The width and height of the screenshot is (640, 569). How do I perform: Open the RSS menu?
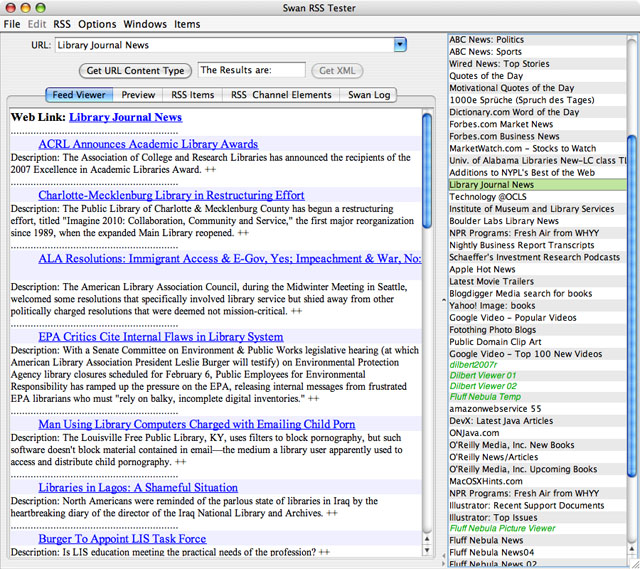click(x=62, y=23)
